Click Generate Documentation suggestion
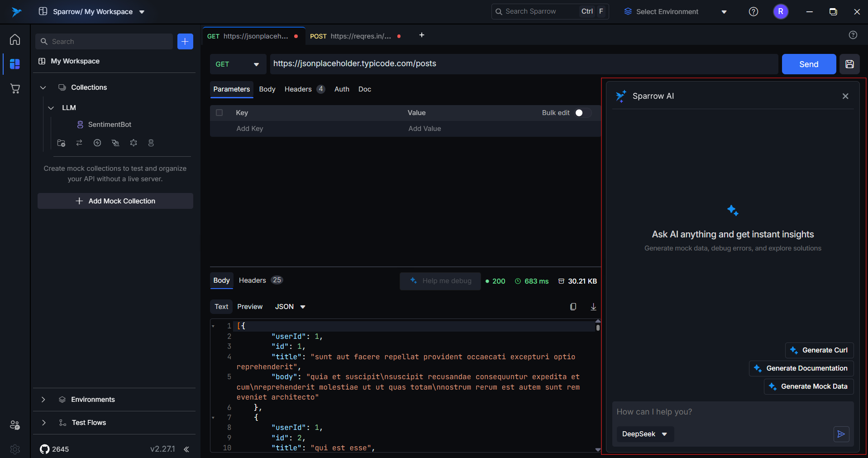868x458 pixels. (x=801, y=368)
